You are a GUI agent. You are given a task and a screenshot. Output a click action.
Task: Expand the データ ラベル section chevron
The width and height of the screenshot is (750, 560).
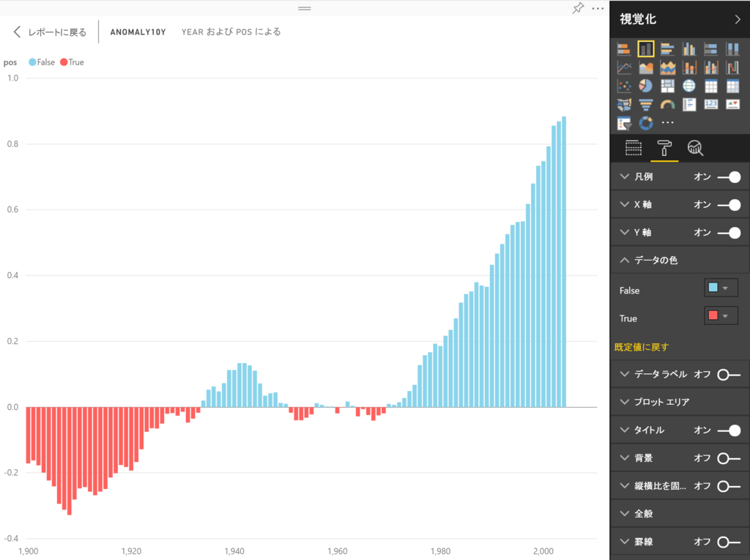tap(624, 374)
